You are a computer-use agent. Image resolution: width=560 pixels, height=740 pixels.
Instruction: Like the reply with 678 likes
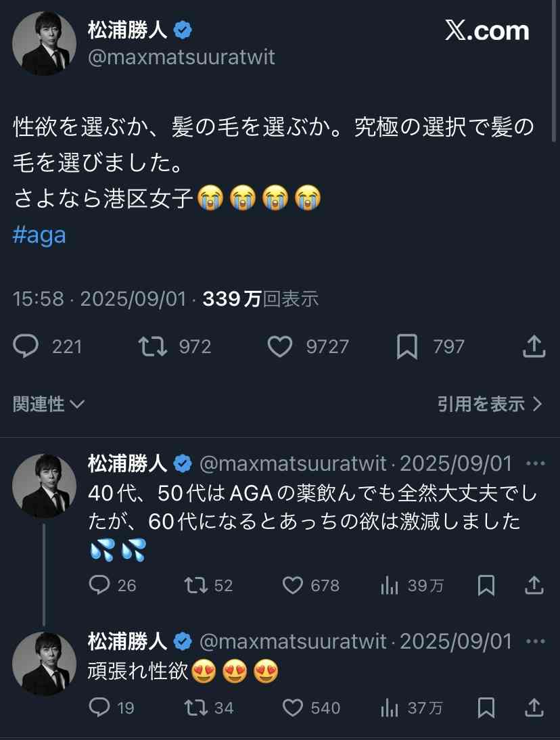pos(293,585)
